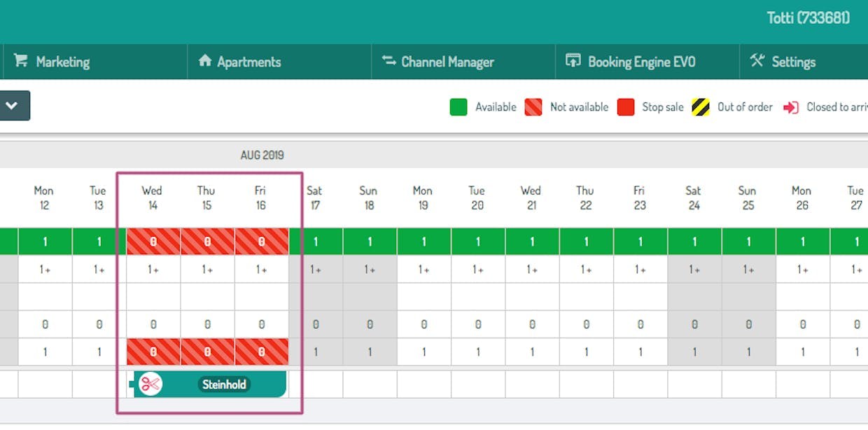
Task: Select the Sat 17 green availability cell
Action: [x=316, y=242]
